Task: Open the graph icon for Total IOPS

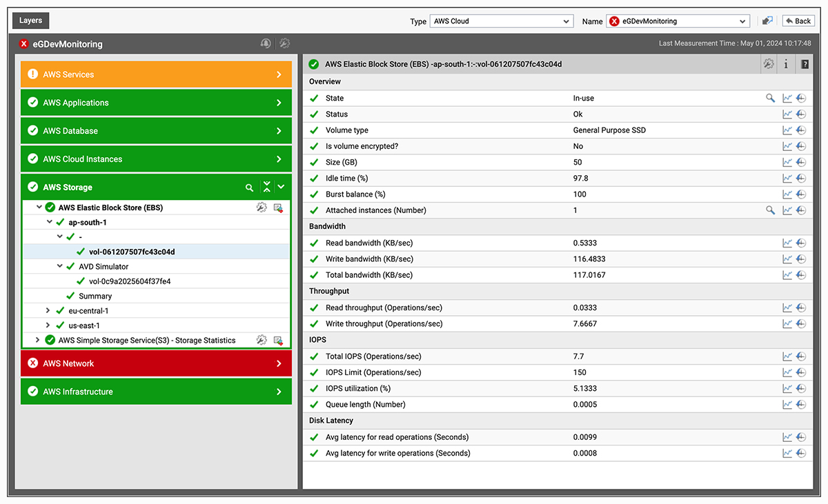Action: point(787,356)
